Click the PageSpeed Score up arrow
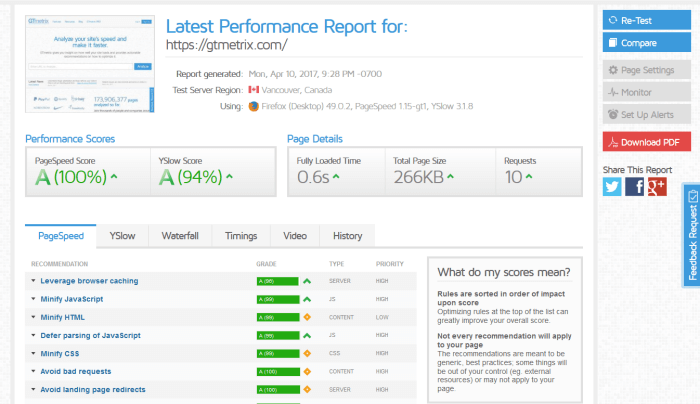Screen dimensions: 700x404 pos(114,177)
